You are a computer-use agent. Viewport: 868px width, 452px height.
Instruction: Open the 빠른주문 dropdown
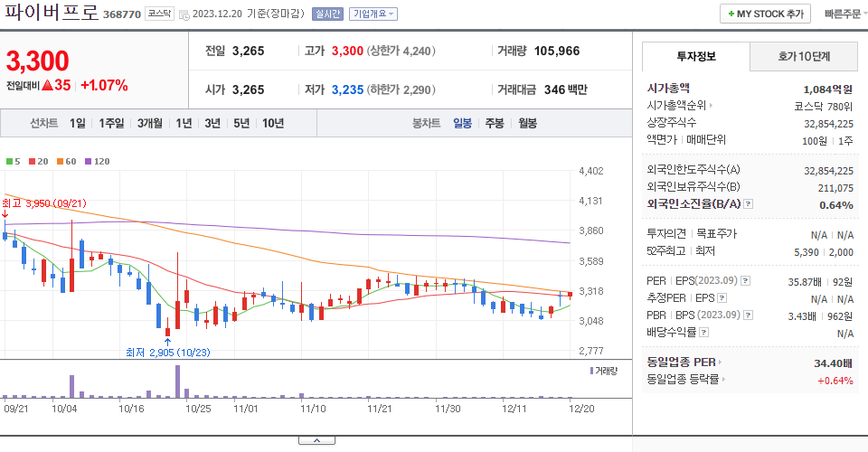click(x=845, y=14)
